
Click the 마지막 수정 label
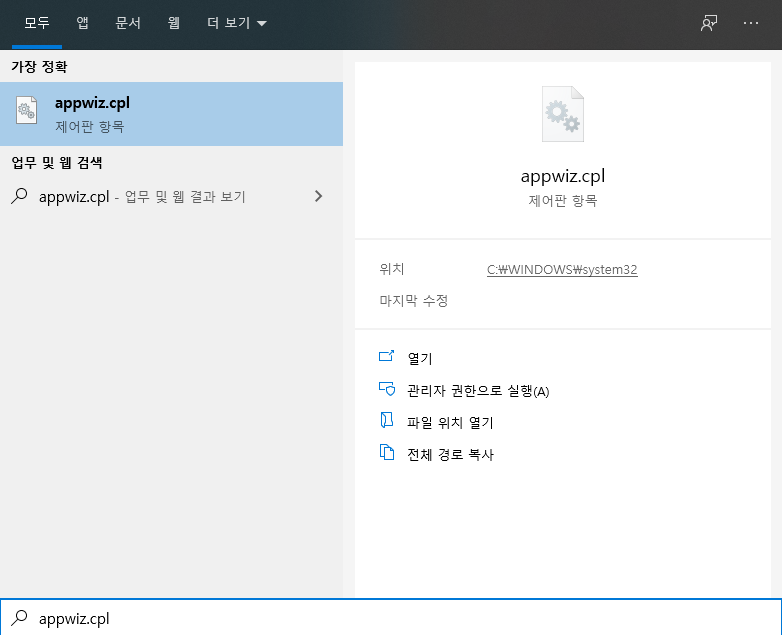pos(413,300)
